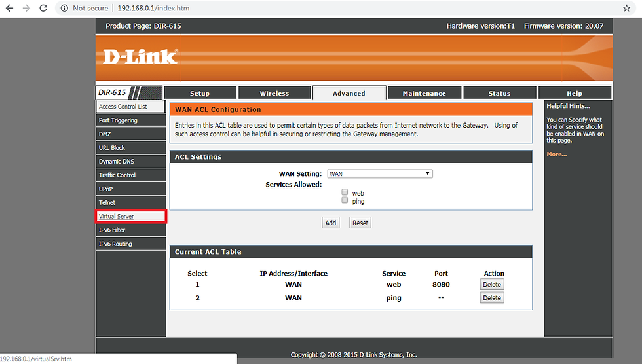642x364 pixels.
Task: Open Port Triggering sidebar item
Action: (x=130, y=120)
